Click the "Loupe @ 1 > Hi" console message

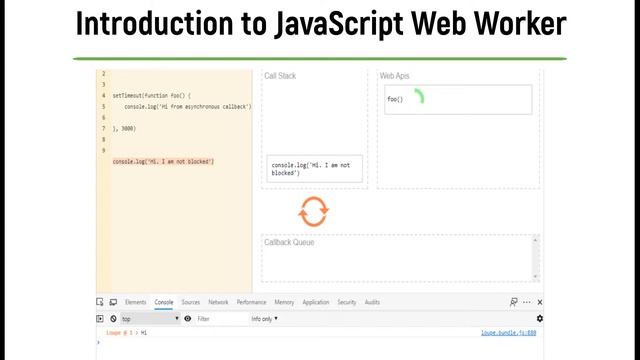click(127, 333)
